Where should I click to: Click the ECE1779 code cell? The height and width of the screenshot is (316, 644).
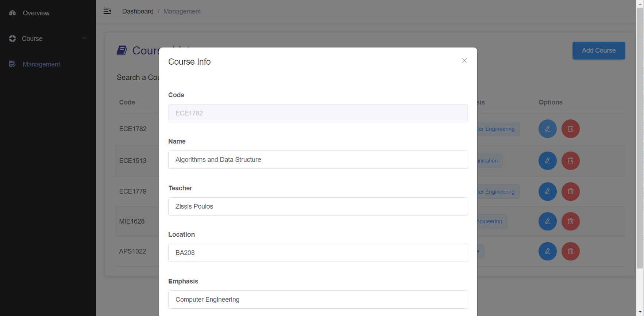133,191
